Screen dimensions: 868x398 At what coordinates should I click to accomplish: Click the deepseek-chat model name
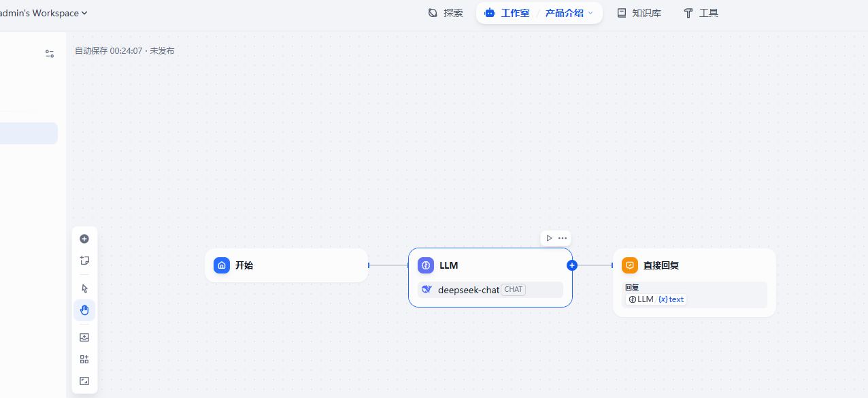click(469, 290)
